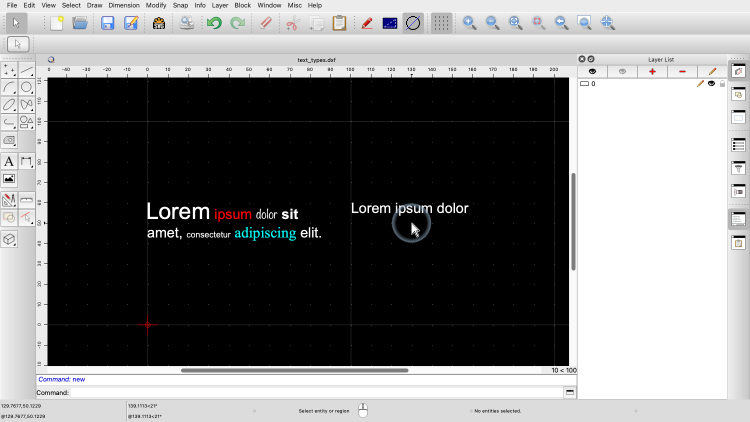Viewport: 750px width, 422px height.
Task: Choose the Text tool
Action: pos(9,161)
